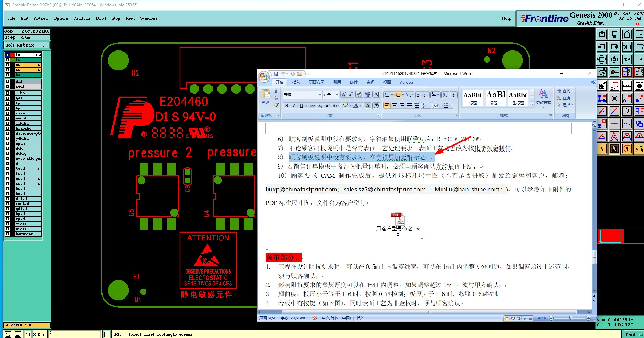Open the highlight color dropdown arrow
The width and height of the screenshot is (644, 338).
click(x=350, y=106)
